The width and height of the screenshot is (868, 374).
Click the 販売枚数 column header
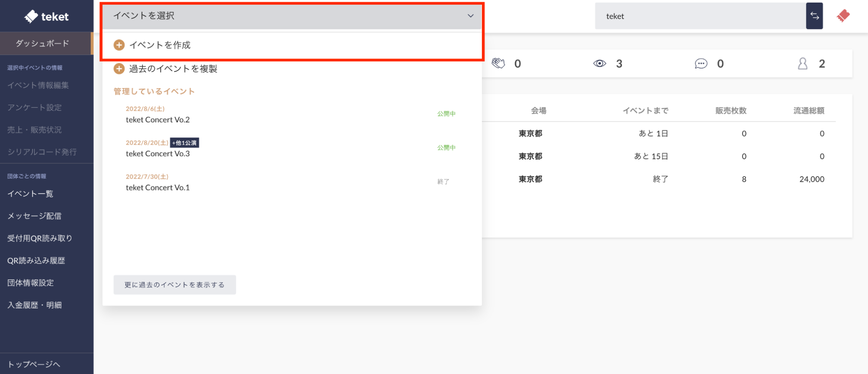pos(731,111)
